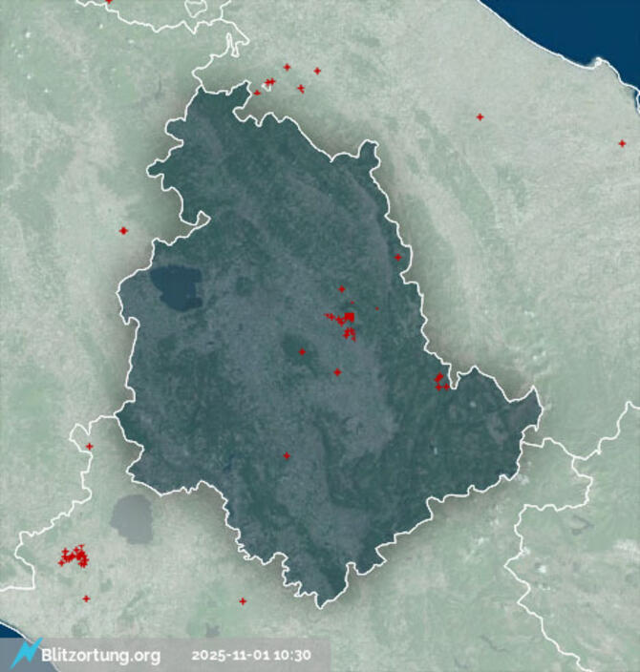Click the strike marker on Umbria's northeastern border

pos(397,257)
